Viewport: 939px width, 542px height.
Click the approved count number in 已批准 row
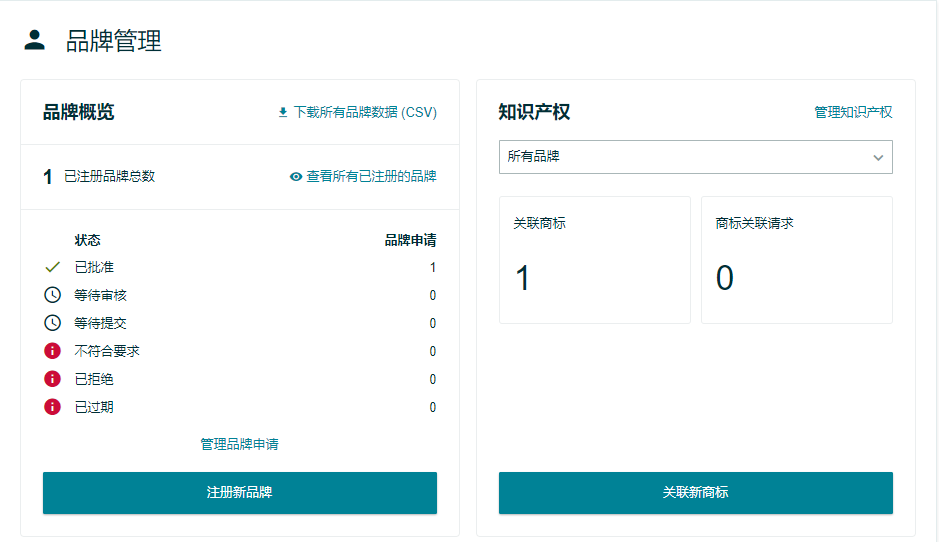(432, 268)
